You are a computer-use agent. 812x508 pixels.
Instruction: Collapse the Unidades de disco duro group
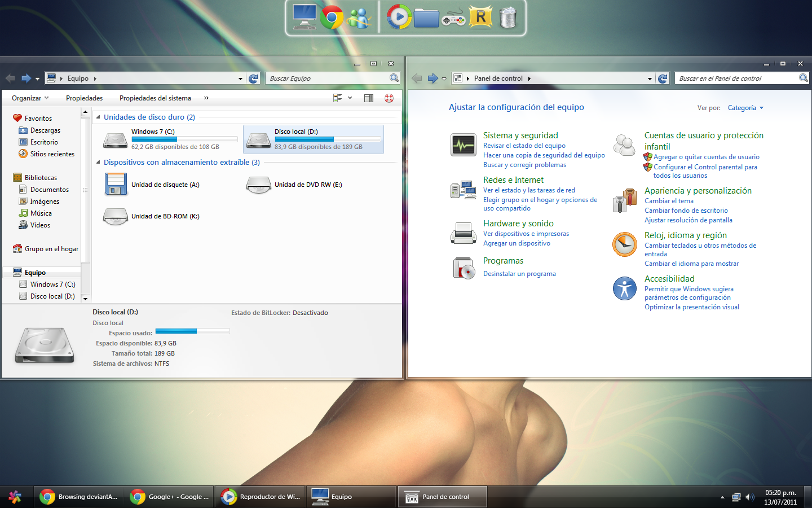98,117
